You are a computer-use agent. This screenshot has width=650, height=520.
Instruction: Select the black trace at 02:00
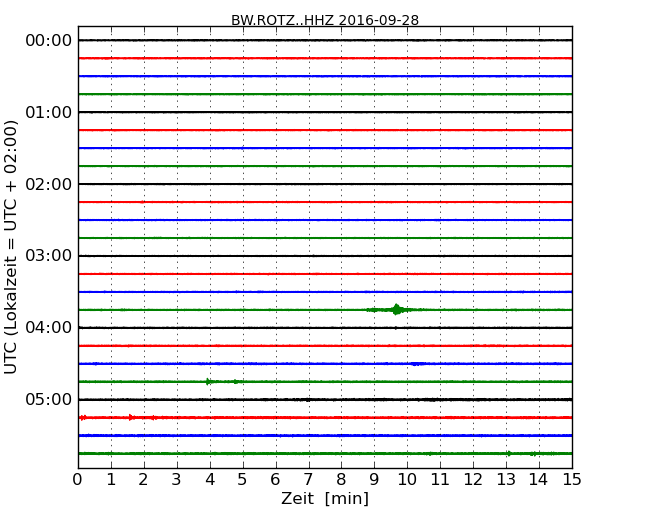(325, 184)
